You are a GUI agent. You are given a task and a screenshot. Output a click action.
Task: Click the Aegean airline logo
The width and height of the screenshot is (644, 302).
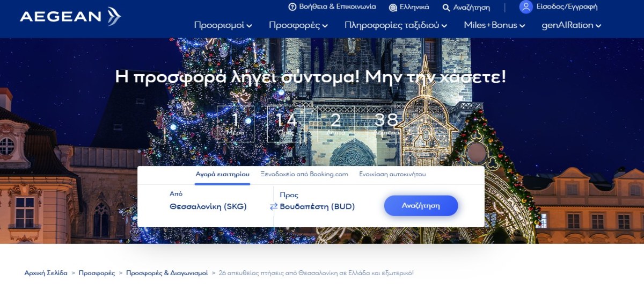[x=70, y=16]
